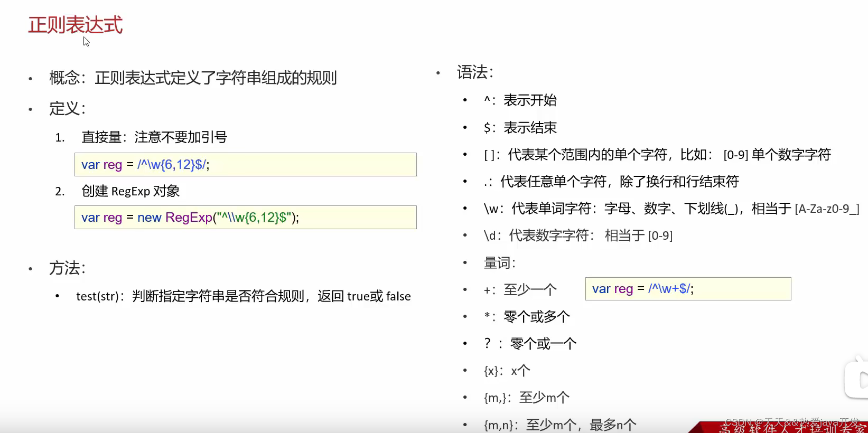The image size is (868, 433).
Task: Click the code box var reg = /^\w{6,12}$/;
Action: click(246, 165)
